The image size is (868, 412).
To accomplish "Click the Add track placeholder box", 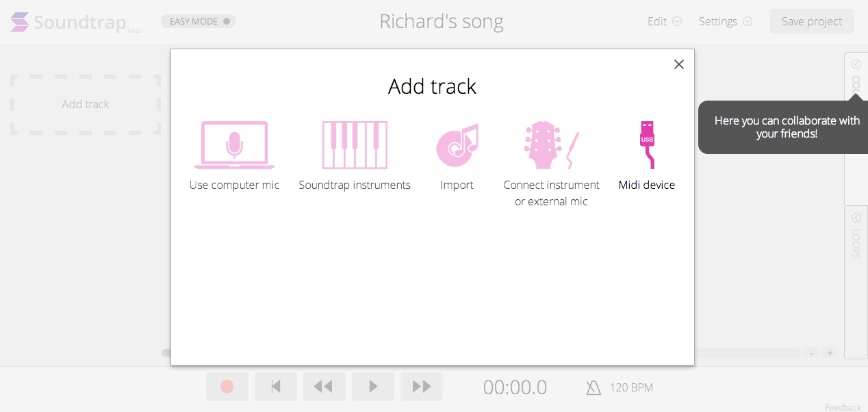I will (x=86, y=104).
